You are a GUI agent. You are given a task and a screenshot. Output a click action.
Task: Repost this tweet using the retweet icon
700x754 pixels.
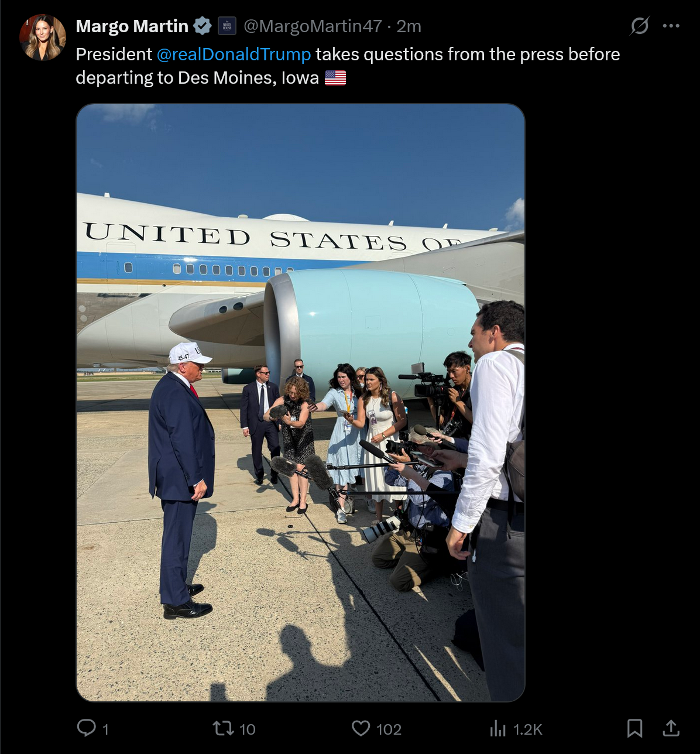click(x=222, y=728)
